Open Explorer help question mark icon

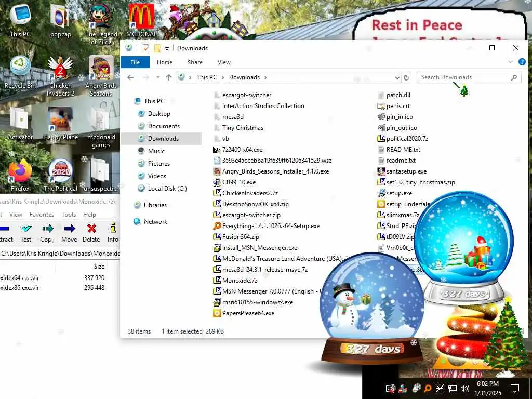[x=522, y=62]
